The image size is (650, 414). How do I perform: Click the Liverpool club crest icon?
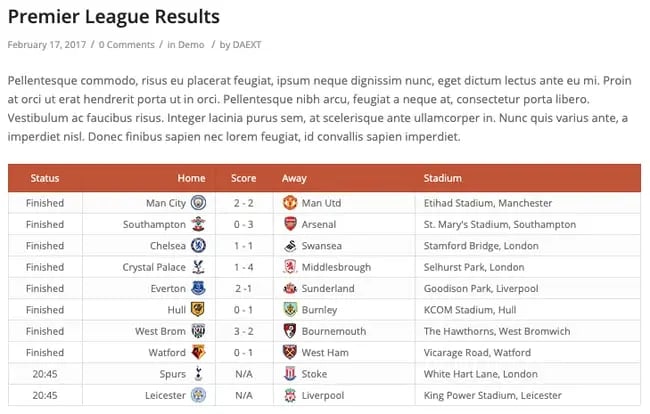[x=290, y=395]
